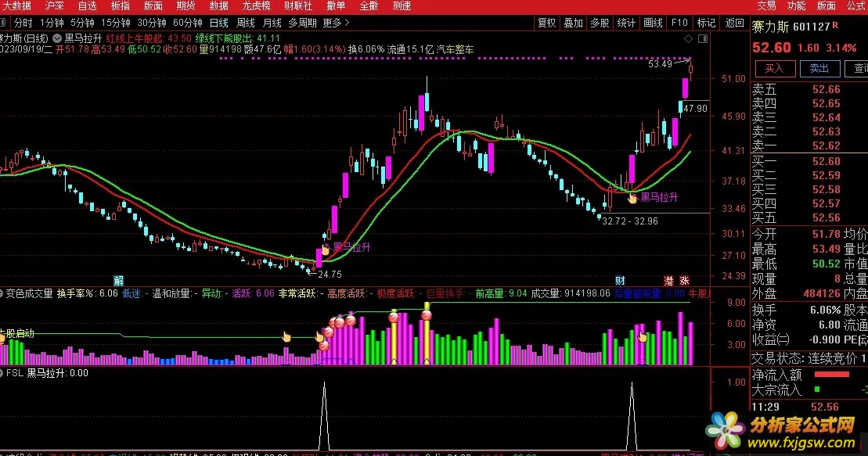Image resolution: width=868 pixels, height=456 pixels.
Task: Click the 53.49 high price label on chart
Action: (x=660, y=64)
